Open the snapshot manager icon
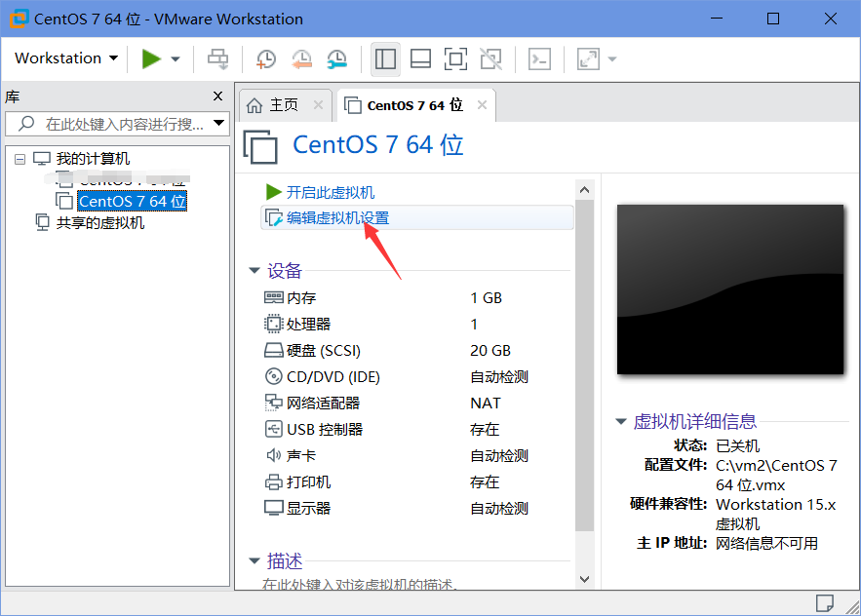This screenshot has height=616, width=861. click(x=336, y=58)
